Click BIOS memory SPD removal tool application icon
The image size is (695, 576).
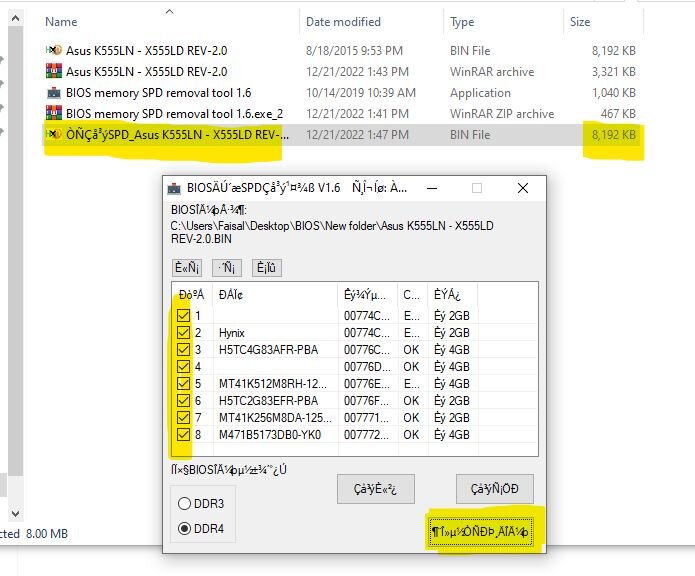(x=54, y=93)
